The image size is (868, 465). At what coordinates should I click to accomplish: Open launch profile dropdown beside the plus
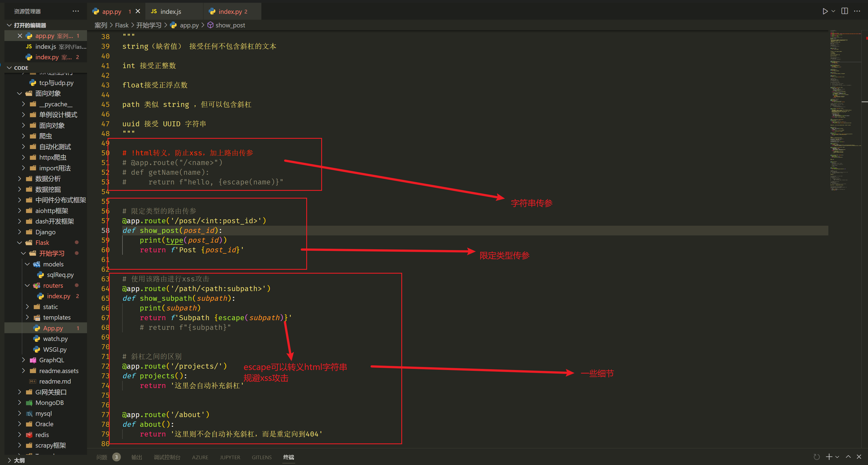click(x=837, y=457)
